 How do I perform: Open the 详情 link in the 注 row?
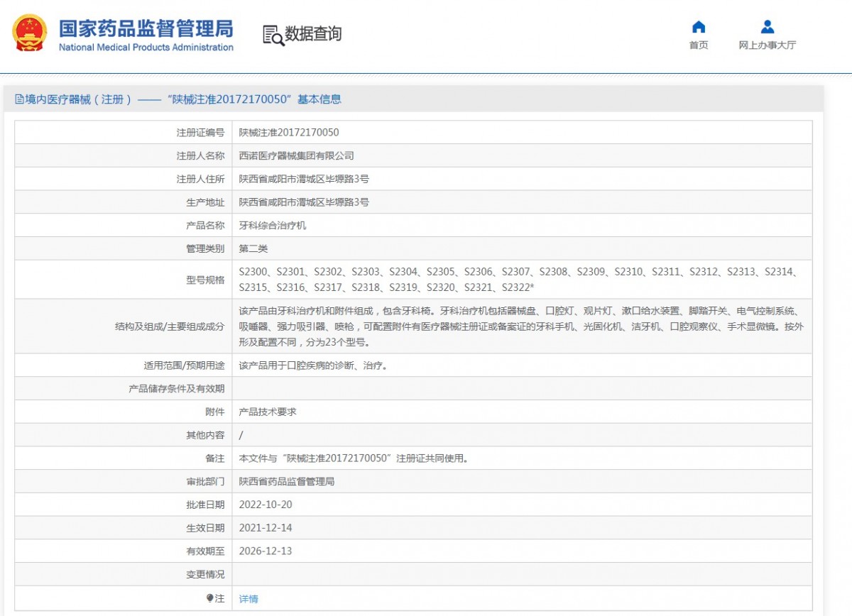click(x=248, y=599)
